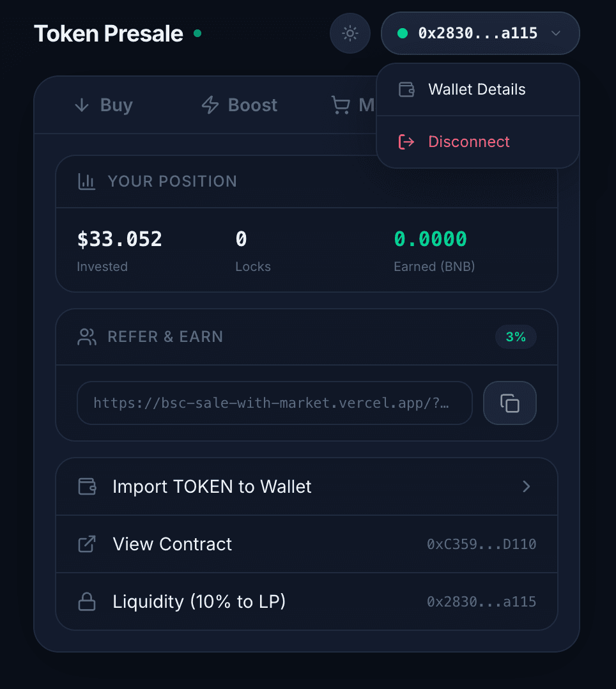
Task: Click the padlock icon beside Liquidity
Action: point(86,601)
